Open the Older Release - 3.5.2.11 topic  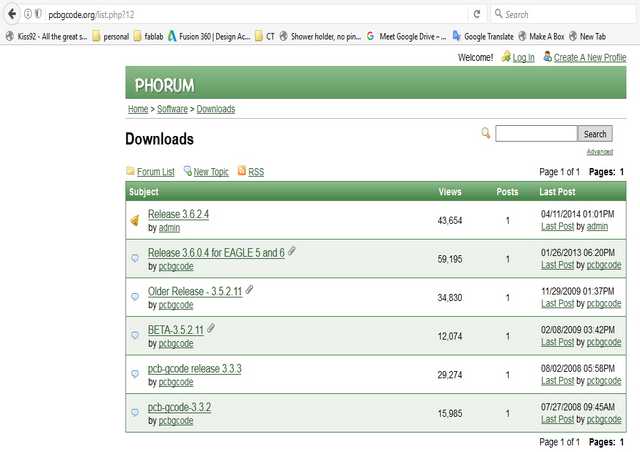[195, 292]
